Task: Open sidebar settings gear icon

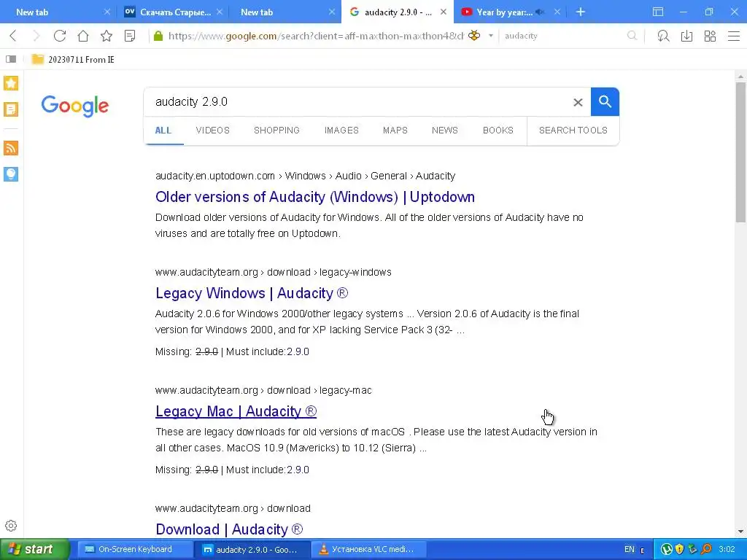Action: point(11,526)
